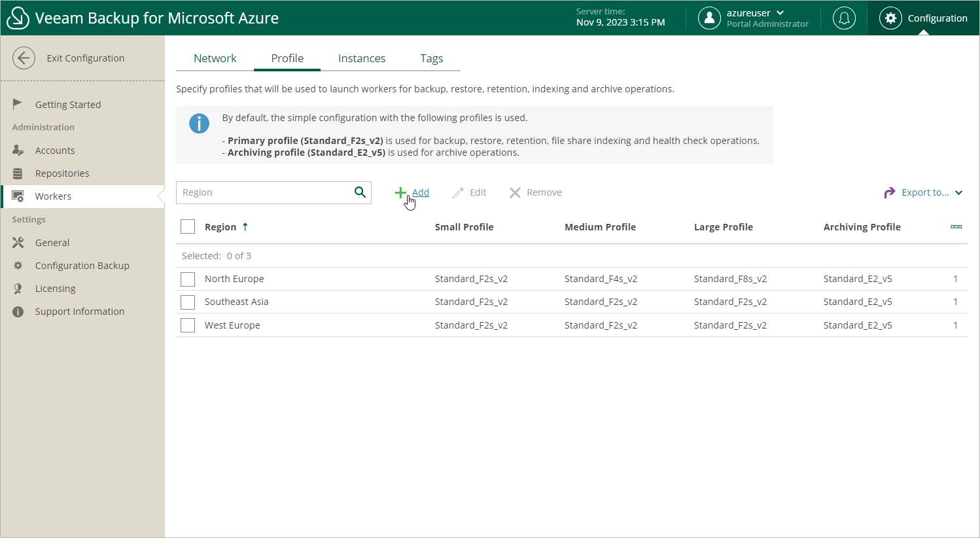Click the blue info icon in banner
Screen dimensions: 980x538
click(x=199, y=123)
